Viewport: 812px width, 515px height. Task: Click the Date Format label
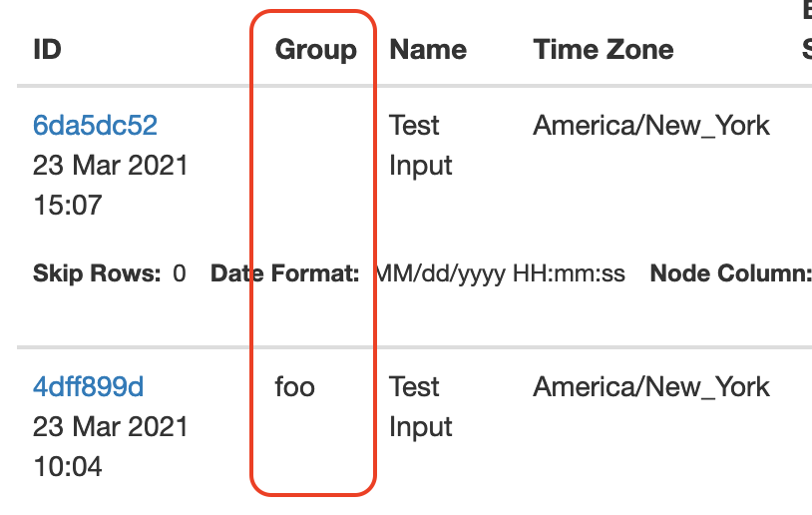tap(284, 273)
